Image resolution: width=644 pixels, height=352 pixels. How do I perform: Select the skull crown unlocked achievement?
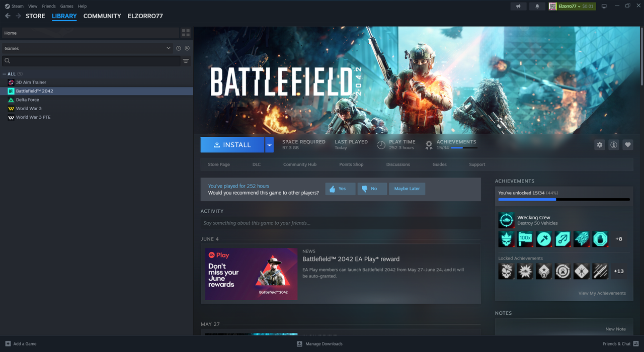(506, 239)
